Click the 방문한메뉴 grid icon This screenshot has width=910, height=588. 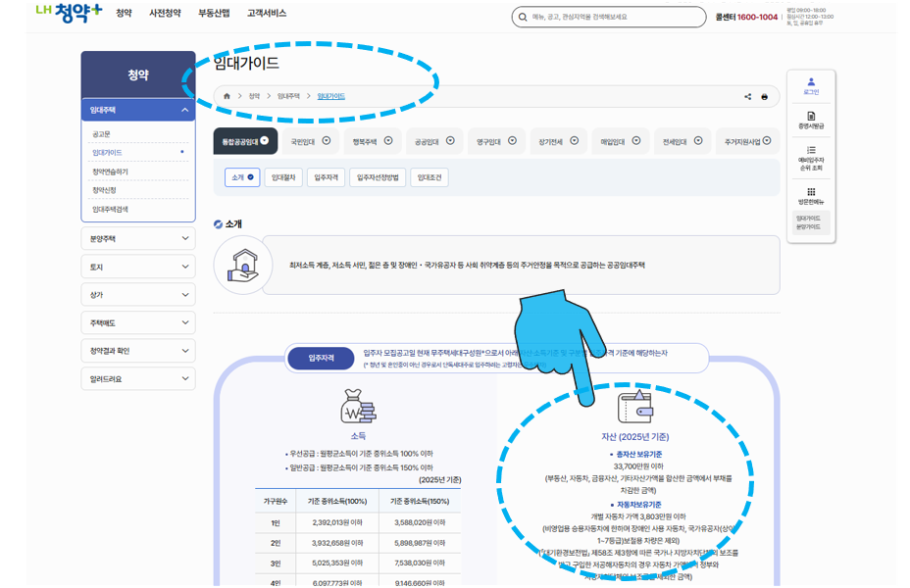pyautogui.click(x=809, y=190)
